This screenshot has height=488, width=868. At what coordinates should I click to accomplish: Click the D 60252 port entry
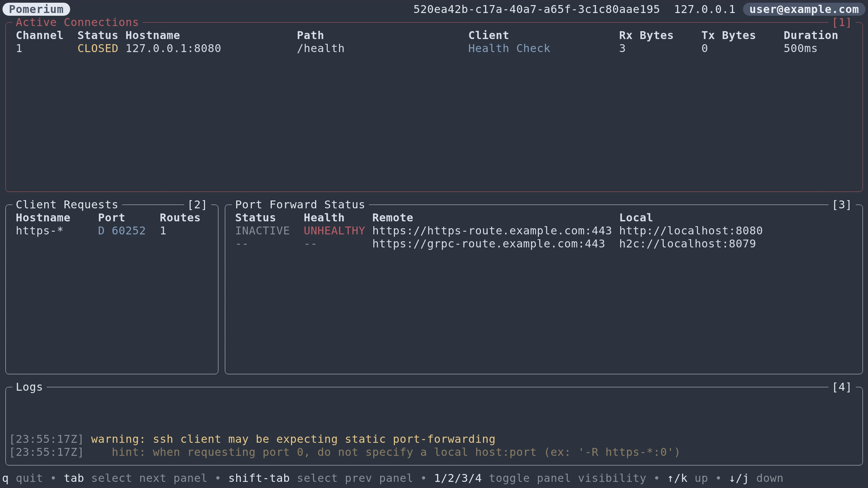pos(122,231)
